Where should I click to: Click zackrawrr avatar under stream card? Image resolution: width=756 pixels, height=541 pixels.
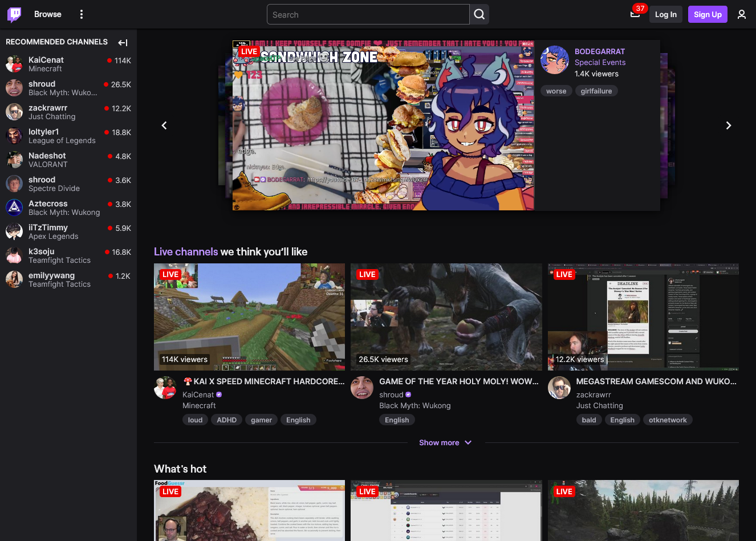[559, 388]
